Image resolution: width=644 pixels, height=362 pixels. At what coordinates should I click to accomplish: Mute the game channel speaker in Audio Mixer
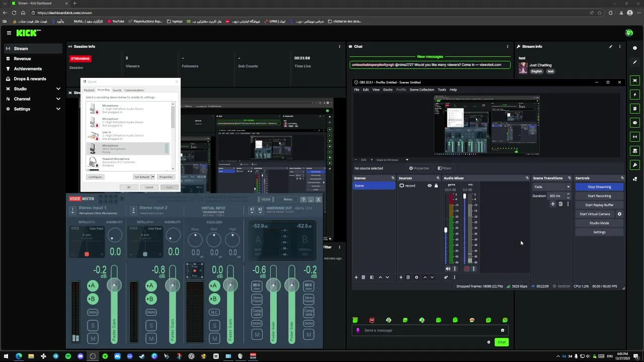click(448, 268)
